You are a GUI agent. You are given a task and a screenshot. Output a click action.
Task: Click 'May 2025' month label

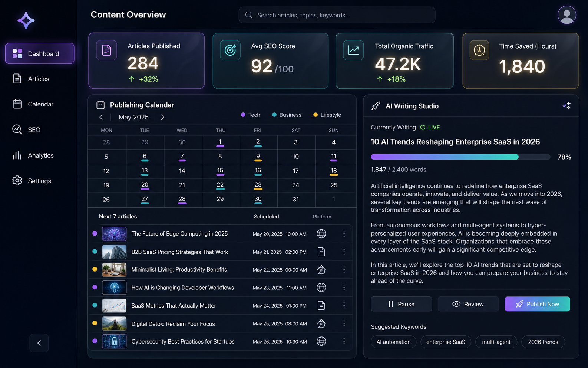133,117
